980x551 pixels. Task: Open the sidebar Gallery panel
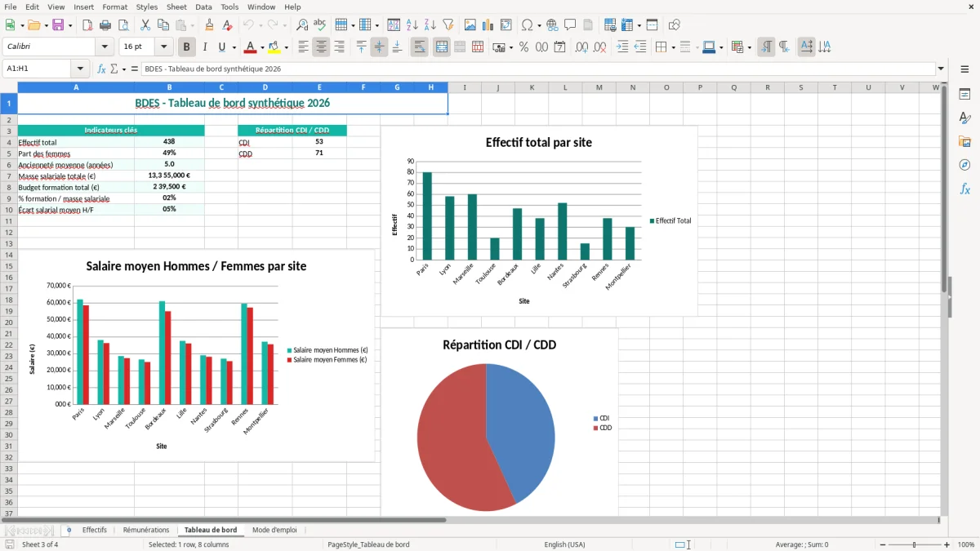[x=964, y=141]
